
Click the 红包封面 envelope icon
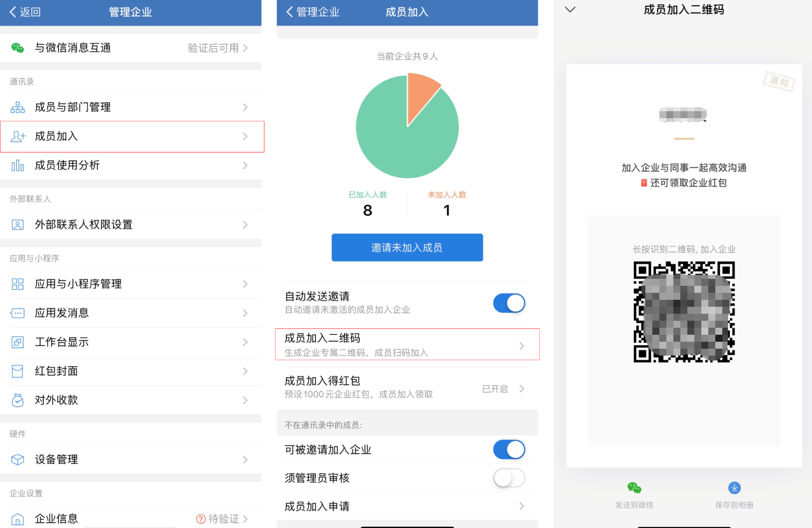coord(17,371)
